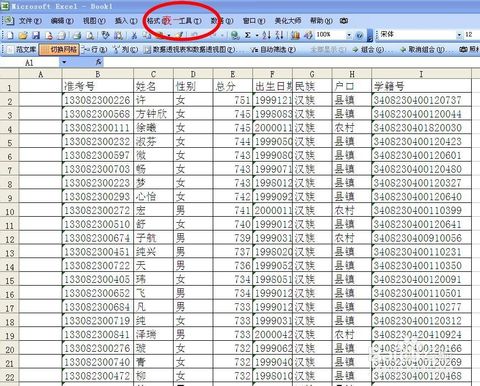Open the 视图 (View) menu

coord(94,21)
